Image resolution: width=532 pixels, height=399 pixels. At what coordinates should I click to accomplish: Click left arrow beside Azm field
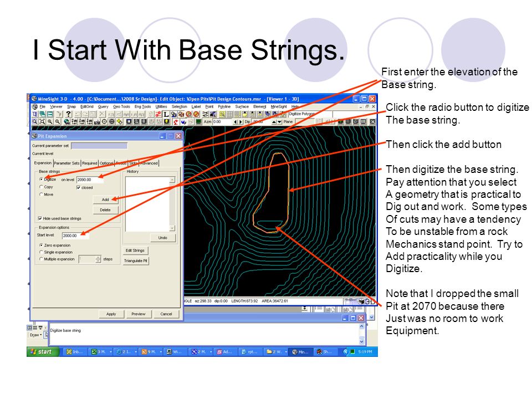235,122
